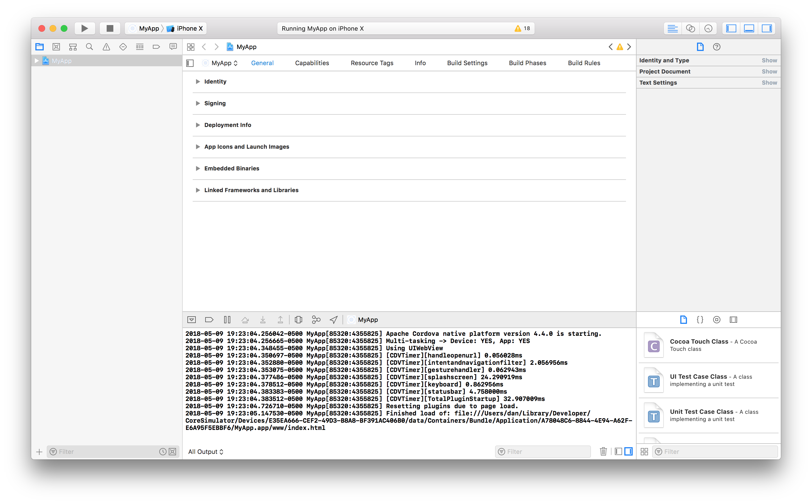
Task: Click the jump bar forward navigation arrow
Action: (216, 47)
